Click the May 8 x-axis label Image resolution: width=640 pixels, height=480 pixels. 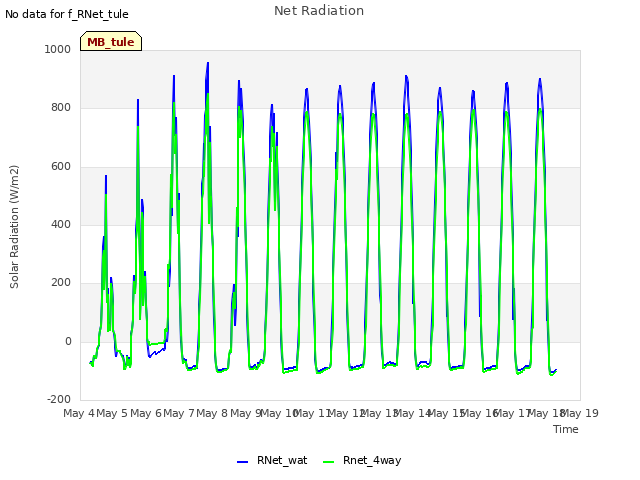212,413
